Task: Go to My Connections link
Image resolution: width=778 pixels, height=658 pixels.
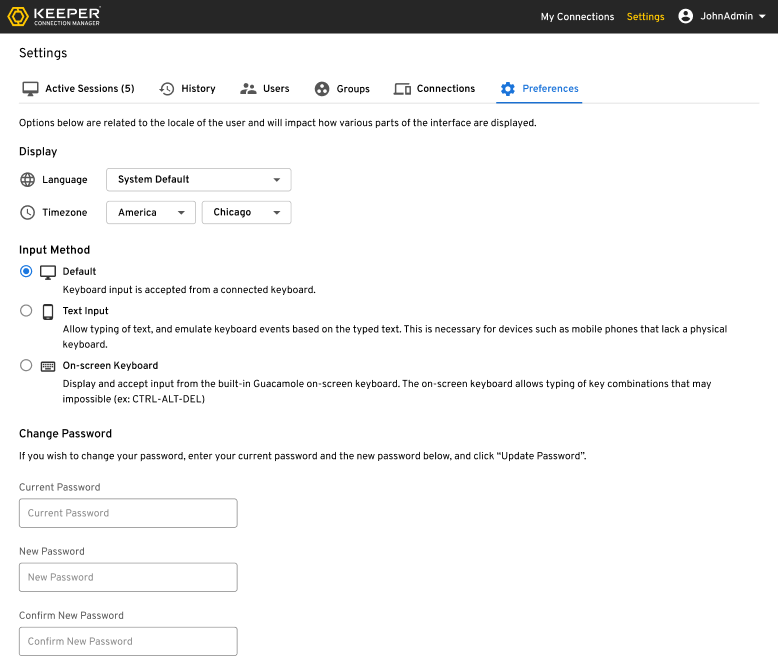Action: [577, 17]
